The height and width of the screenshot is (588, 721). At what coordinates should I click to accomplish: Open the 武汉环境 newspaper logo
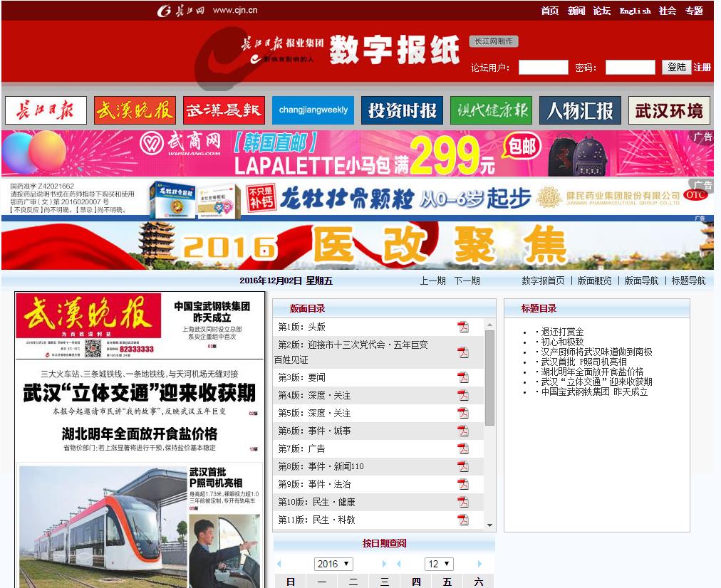click(669, 110)
